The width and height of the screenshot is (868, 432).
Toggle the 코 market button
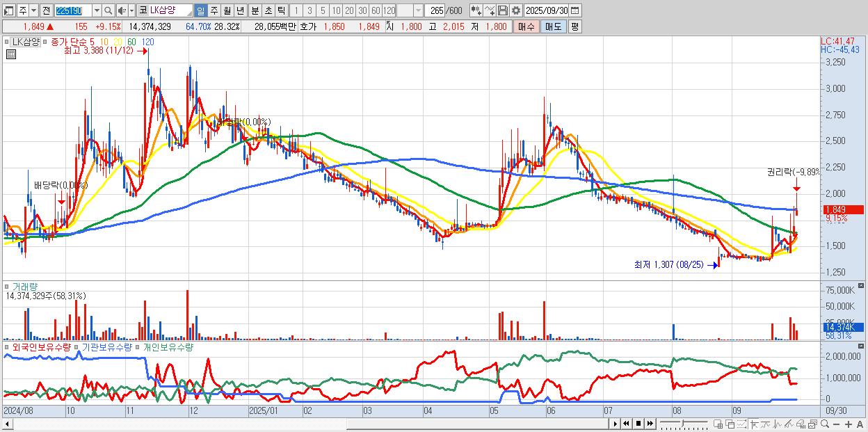click(x=143, y=10)
